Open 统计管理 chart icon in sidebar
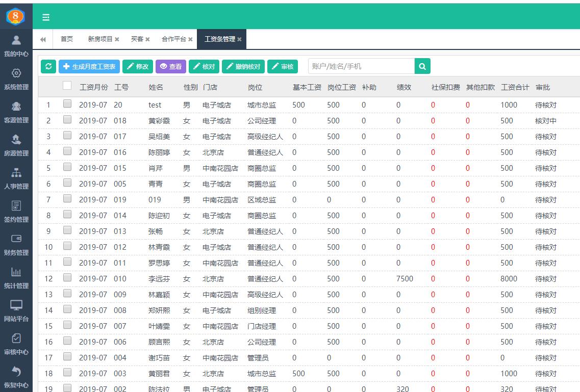Image resolution: width=580 pixels, height=392 pixels. (16, 272)
